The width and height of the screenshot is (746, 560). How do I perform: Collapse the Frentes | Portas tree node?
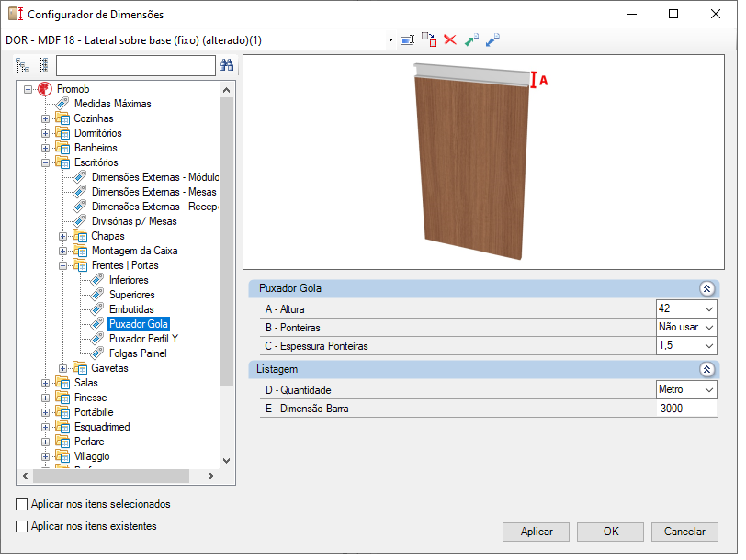[x=62, y=265]
